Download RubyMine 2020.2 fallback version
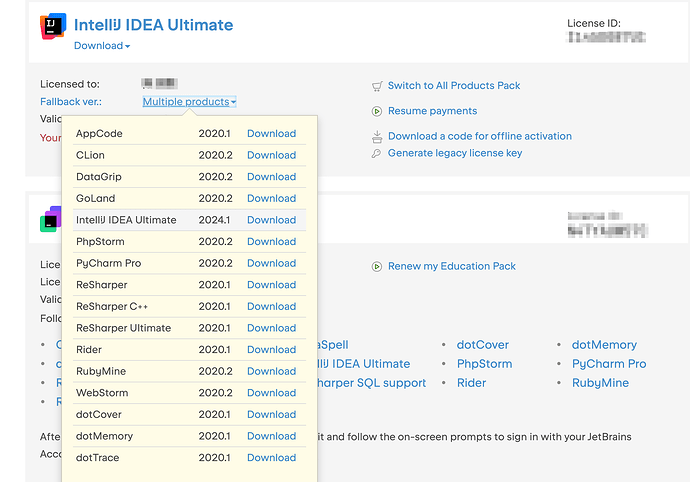Image resolution: width=690 pixels, height=482 pixels. pos(272,371)
